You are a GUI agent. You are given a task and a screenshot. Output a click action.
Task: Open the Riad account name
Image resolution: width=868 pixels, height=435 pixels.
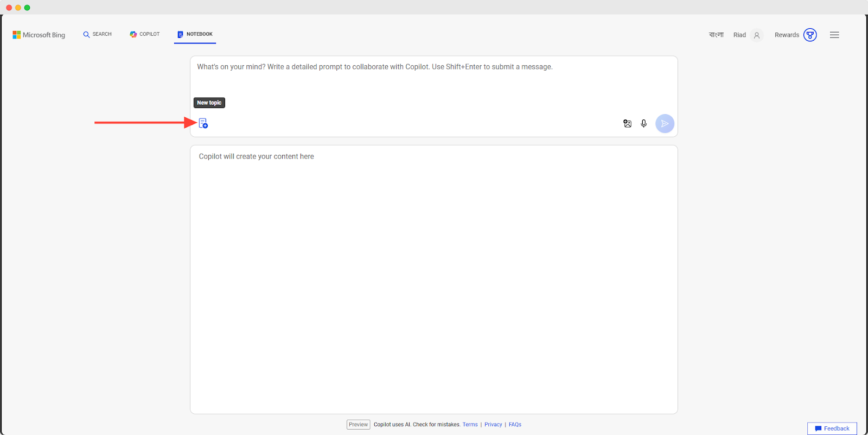[x=739, y=35]
